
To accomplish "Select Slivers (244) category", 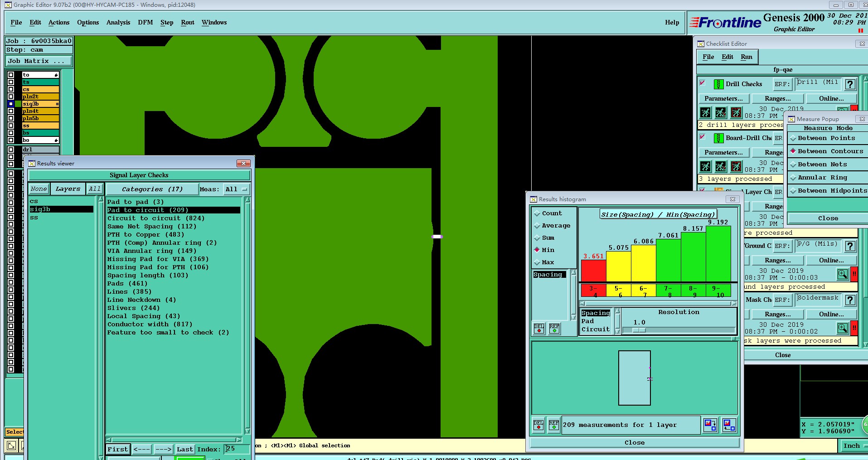I will pyautogui.click(x=174, y=308).
